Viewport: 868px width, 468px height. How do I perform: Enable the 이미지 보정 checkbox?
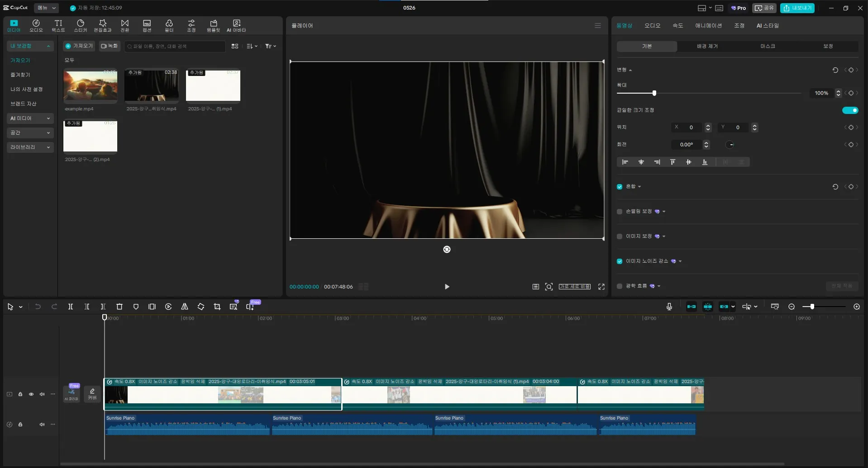point(620,236)
